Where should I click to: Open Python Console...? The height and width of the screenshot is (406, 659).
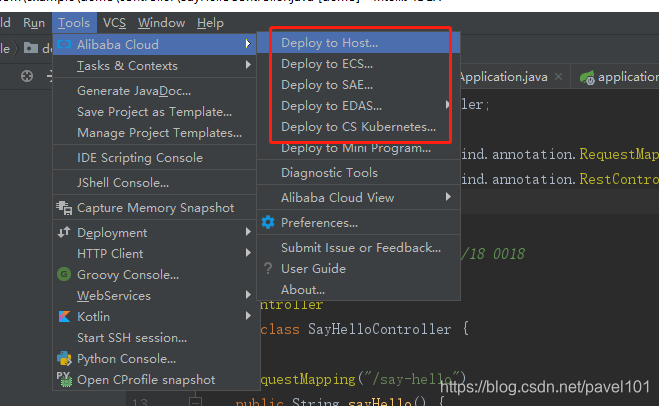coord(155,359)
